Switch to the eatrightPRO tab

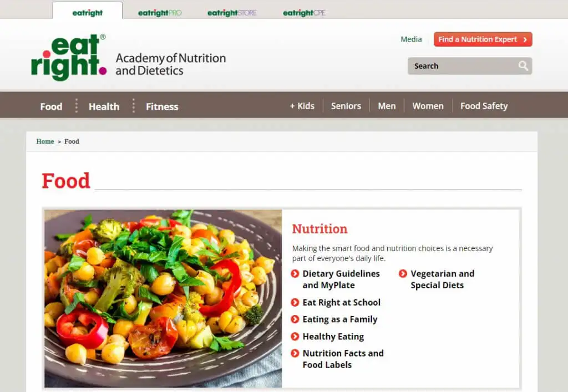pyautogui.click(x=160, y=13)
